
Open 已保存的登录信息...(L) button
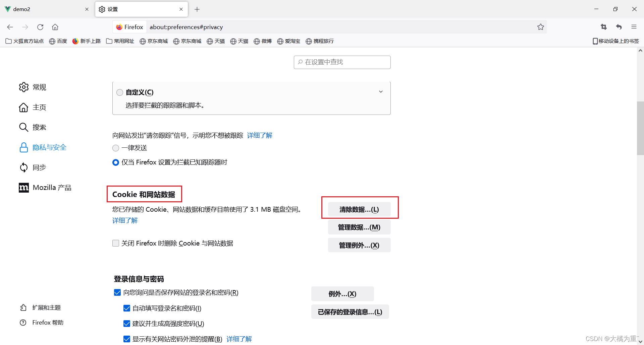pos(350,312)
